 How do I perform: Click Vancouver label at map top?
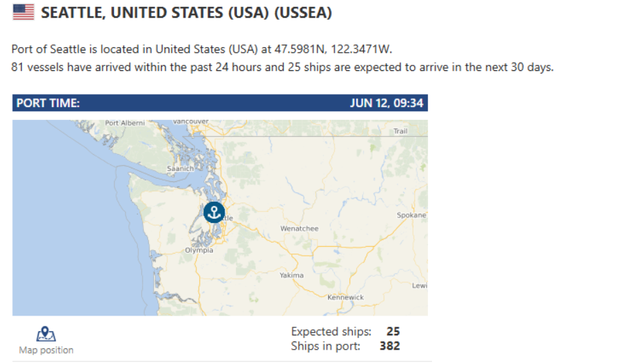click(190, 122)
